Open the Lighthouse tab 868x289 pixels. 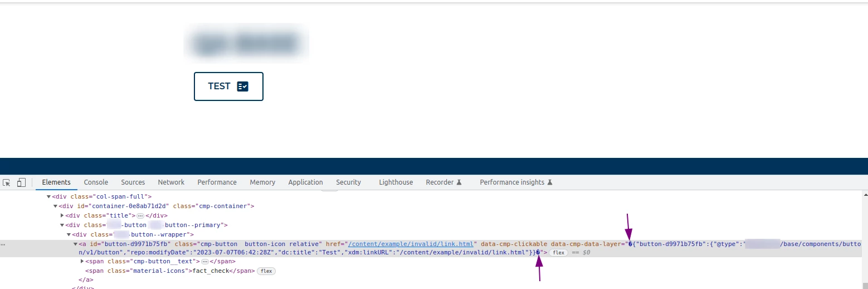pyautogui.click(x=396, y=182)
